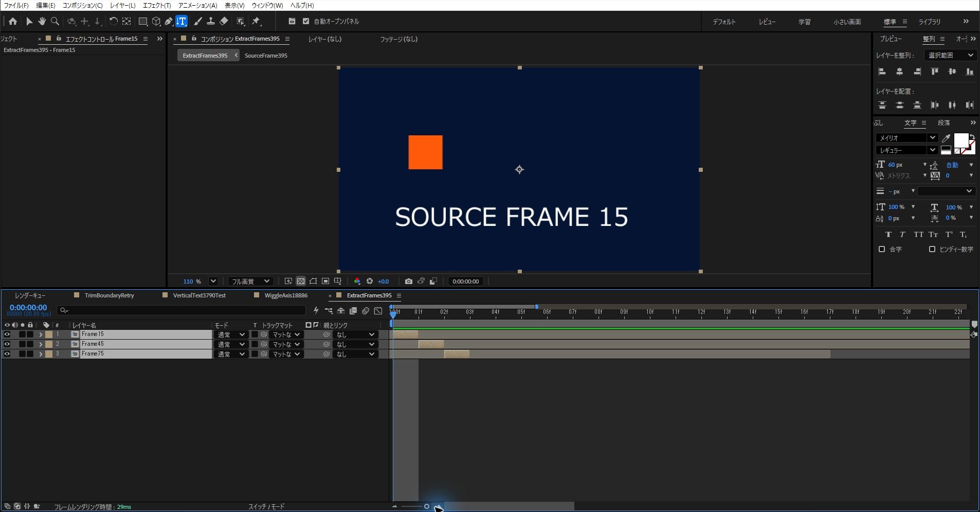Select the Puppet Pin tool

tap(256, 21)
